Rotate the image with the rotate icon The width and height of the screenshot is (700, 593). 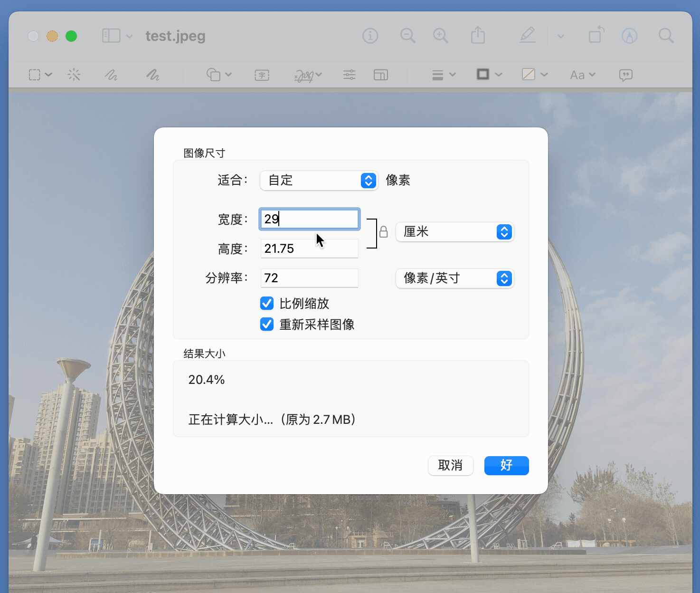pyautogui.click(x=596, y=35)
